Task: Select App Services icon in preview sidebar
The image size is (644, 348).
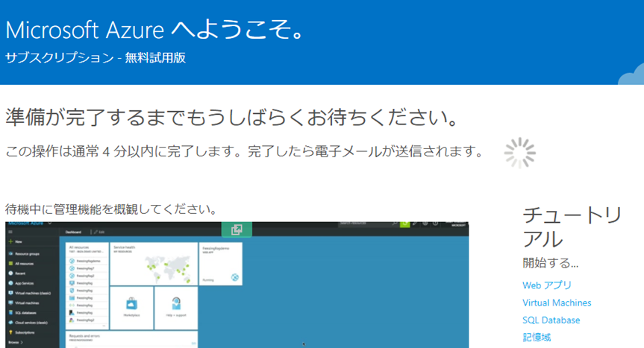Action: click(11, 283)
